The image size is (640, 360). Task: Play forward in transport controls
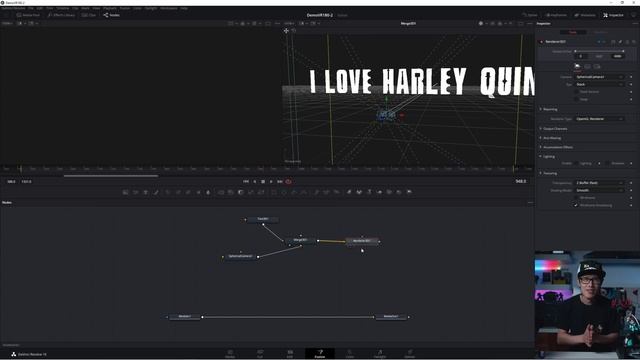tap(271, 182)
